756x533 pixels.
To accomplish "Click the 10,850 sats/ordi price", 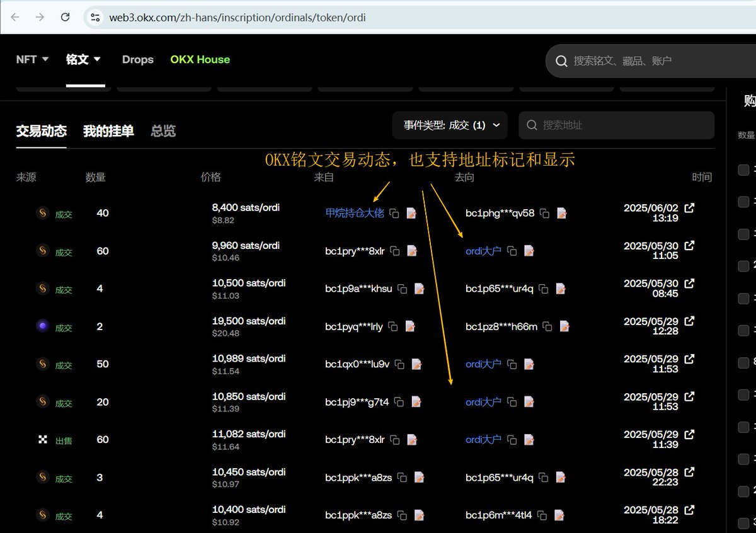I will click(248, 396).
